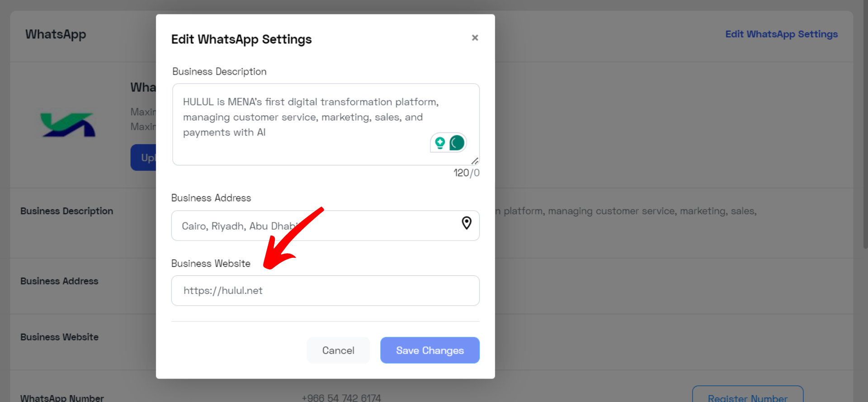
Task: Click the 'Business Website' label in the dialog
Action: (x=211, y=264)
